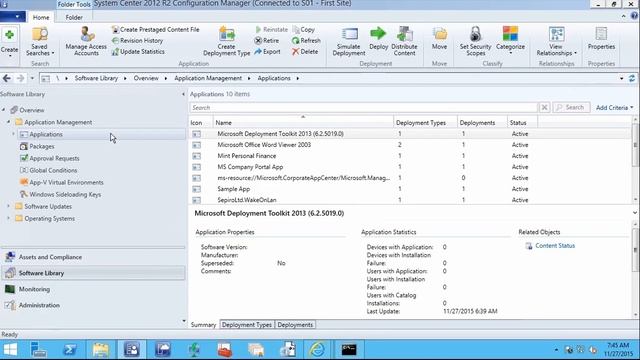This screenshot has height=360, width=640.
Task: Collapse the Overview tree node
Action: click(x=4, y=110)
